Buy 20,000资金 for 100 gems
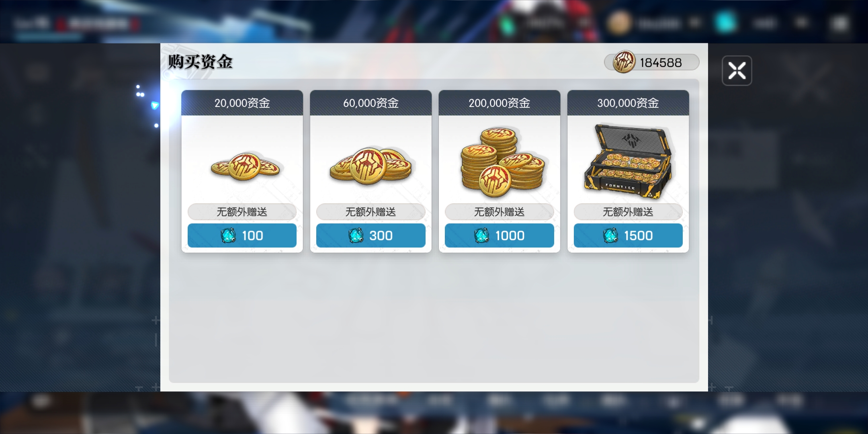The image size is (868, 434). (242, 235)
